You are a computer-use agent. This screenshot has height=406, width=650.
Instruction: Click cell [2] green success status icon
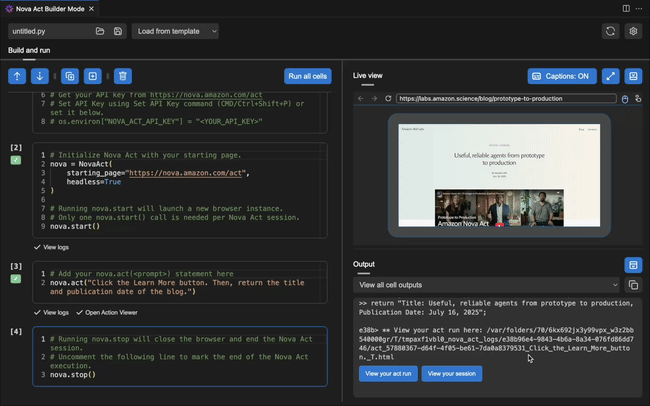coord(16,160)
